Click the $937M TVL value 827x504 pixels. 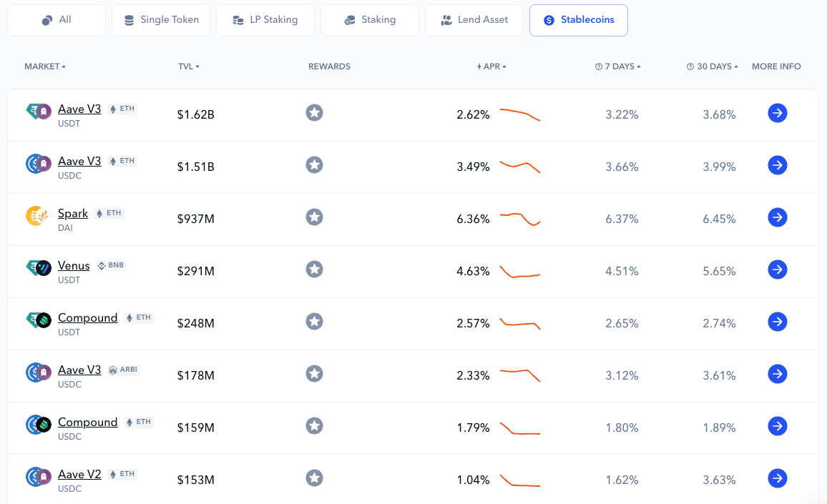point(196,219)
